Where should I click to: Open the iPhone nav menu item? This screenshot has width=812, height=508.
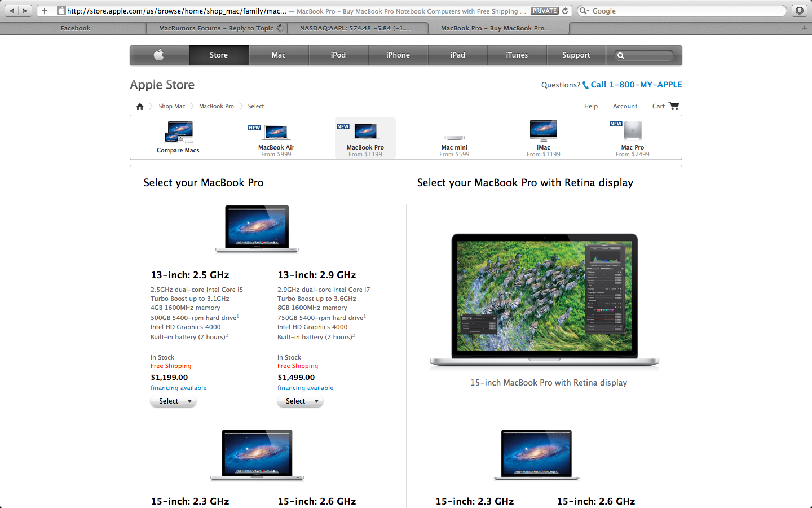(398, 55)
